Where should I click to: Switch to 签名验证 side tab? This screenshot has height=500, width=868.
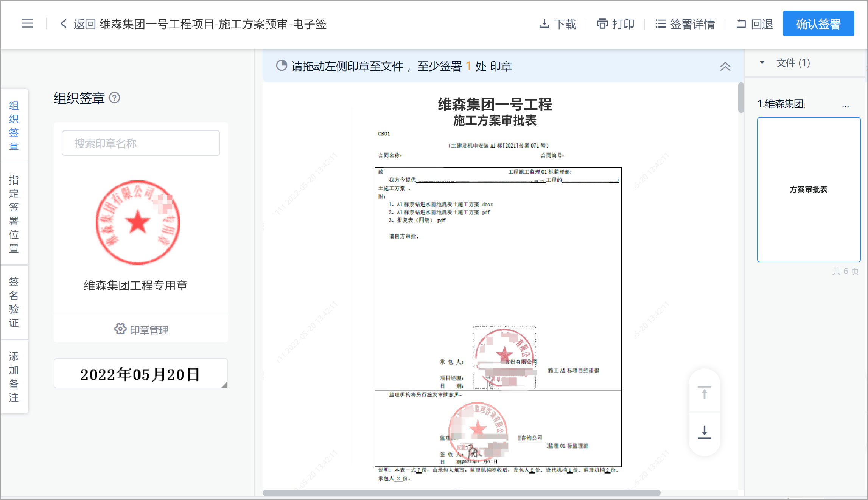[14, 302]
